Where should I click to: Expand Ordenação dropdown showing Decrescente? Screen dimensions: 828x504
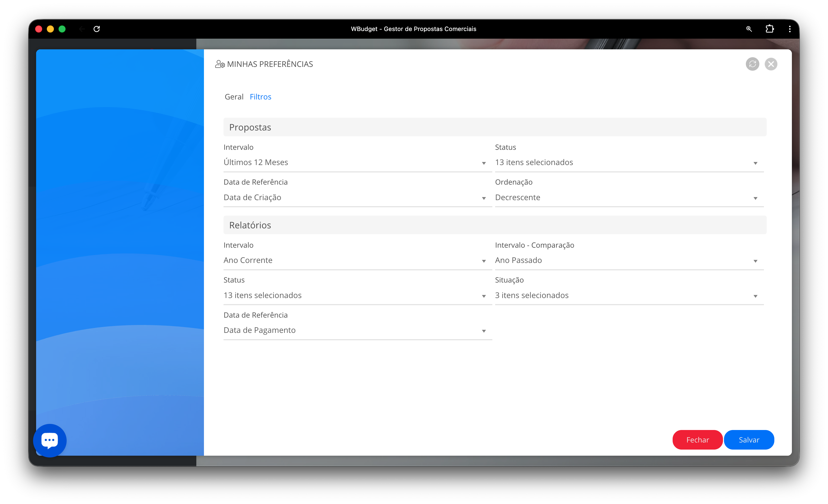pos(629,198)
